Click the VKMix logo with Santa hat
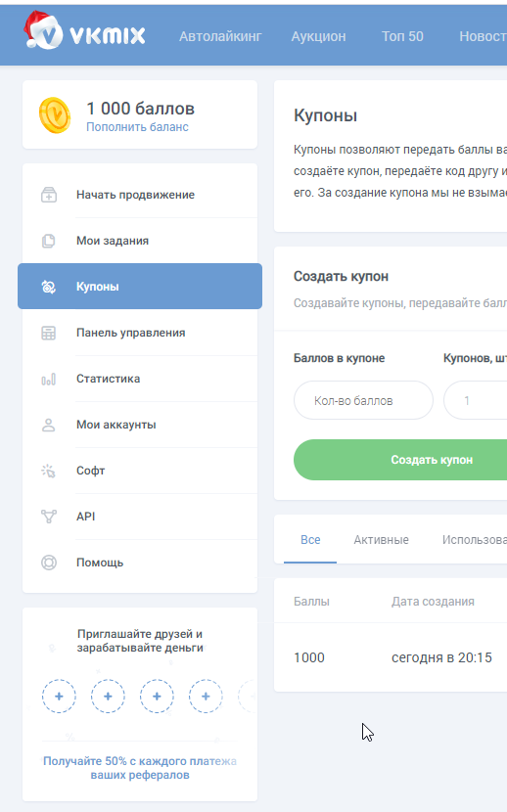This screenshot has width=507, height=812. tap(84, 31)
